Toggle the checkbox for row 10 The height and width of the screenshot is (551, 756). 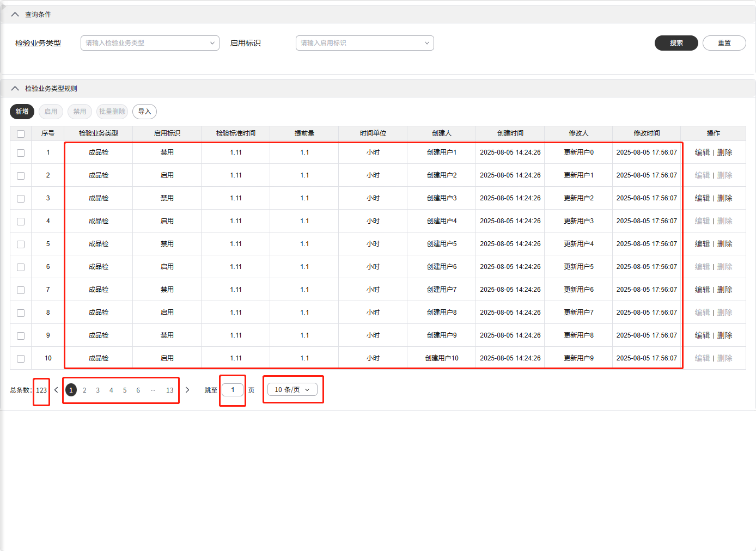[x=21, y=359]
